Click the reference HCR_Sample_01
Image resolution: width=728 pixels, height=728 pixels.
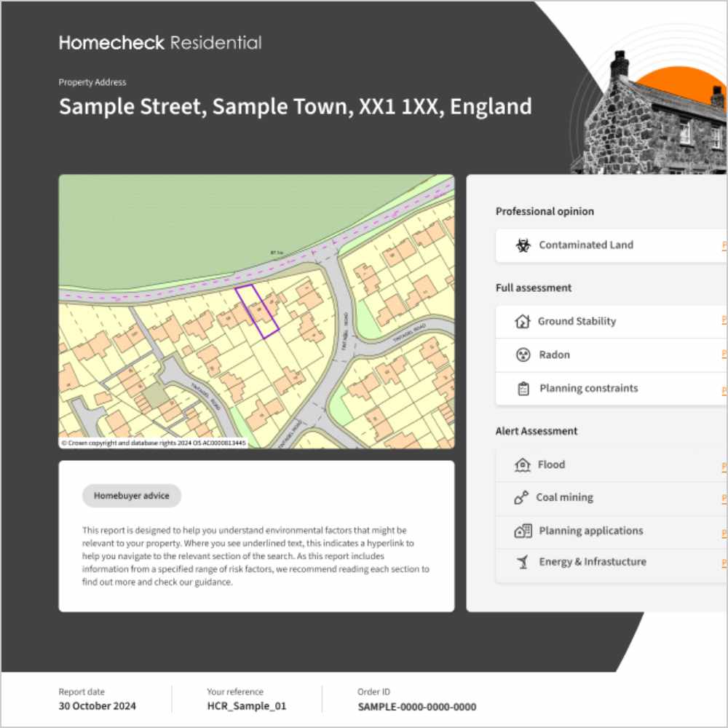tap(247, 706)
